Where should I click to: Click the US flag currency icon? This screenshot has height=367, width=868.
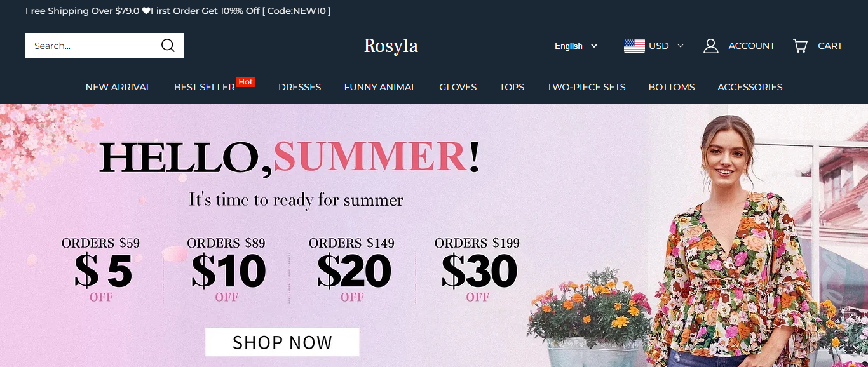[634, 46]
